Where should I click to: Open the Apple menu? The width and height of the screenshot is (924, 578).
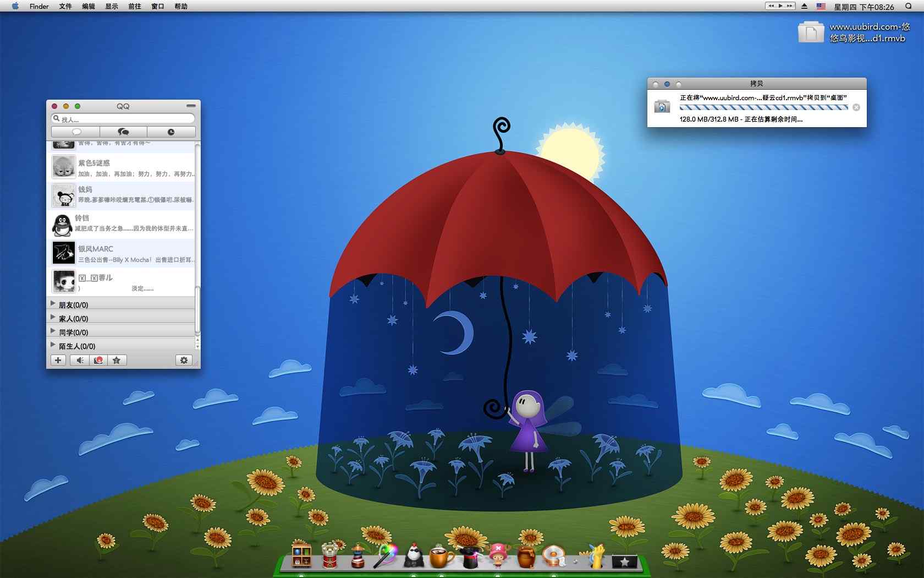point(15,6)
